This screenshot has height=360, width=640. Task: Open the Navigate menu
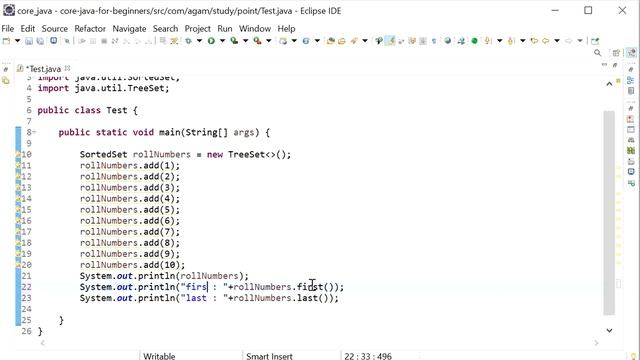pyautogui.click(x=129, y=29)
